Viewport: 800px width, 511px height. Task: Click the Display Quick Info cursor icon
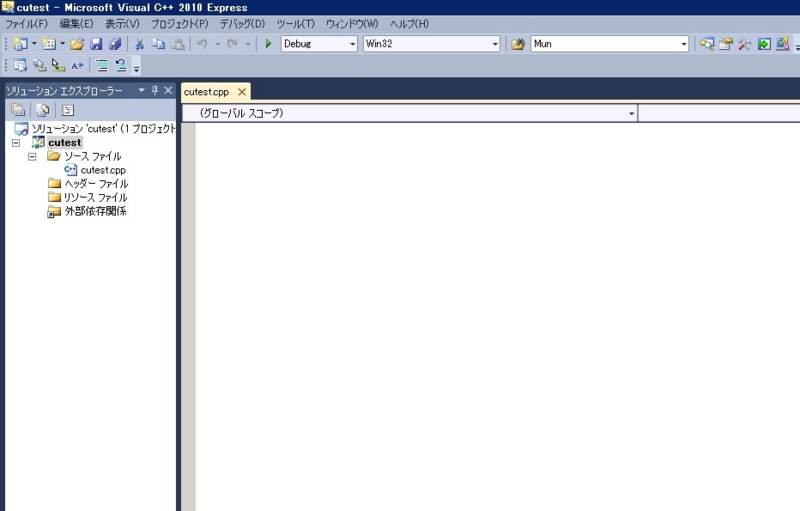point(58,65)
